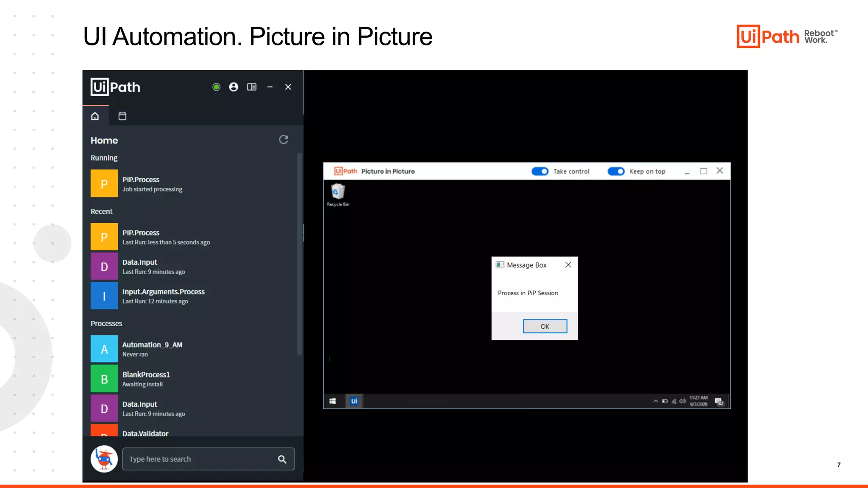Click the UiPath logo in Assistant header
This screenshot has width=868, height=488.
click(115, 87)
